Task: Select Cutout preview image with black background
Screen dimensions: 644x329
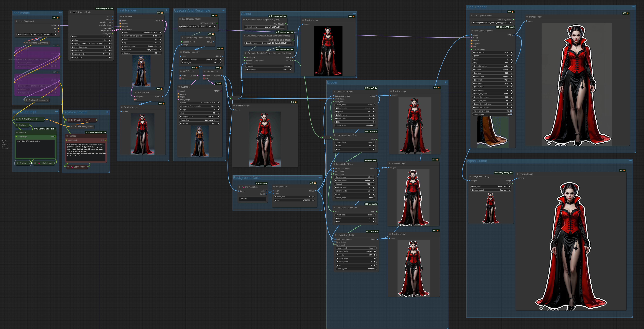Action: coord(328,51)
